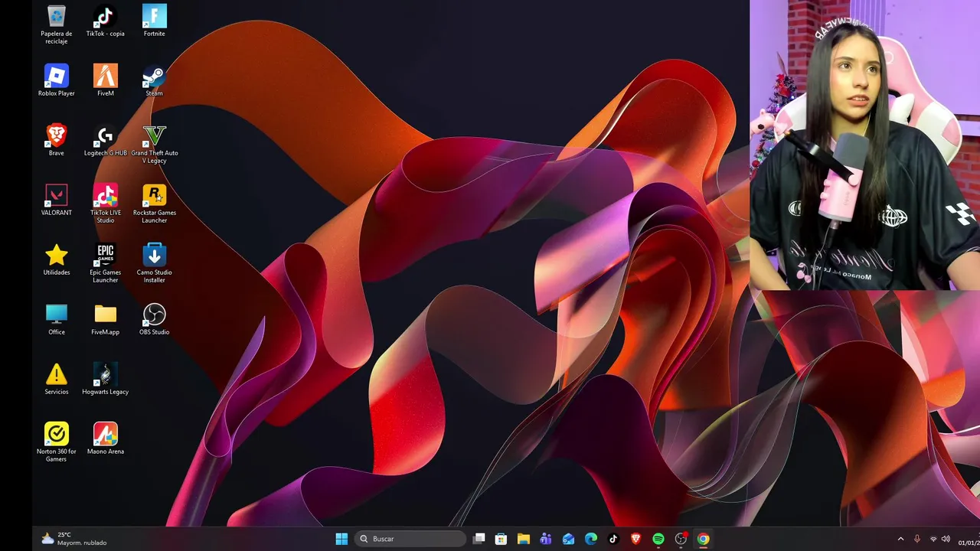The image size is (980, 551).
Task: Select the Steam desktop icon
Action: pyautogui.click(x=154, y=80)
